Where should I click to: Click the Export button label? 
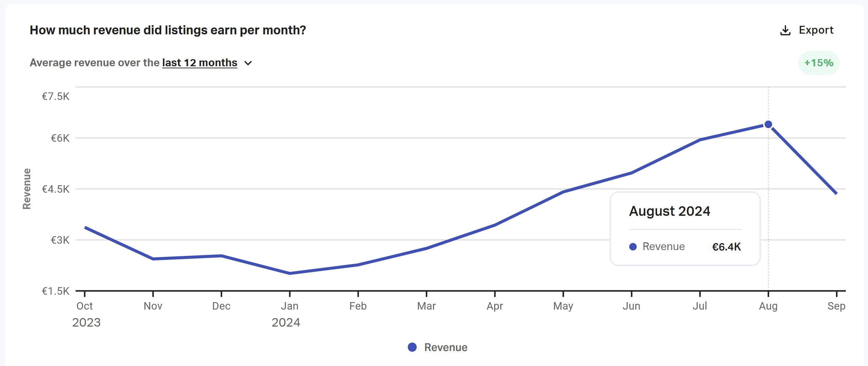(816, 30)
